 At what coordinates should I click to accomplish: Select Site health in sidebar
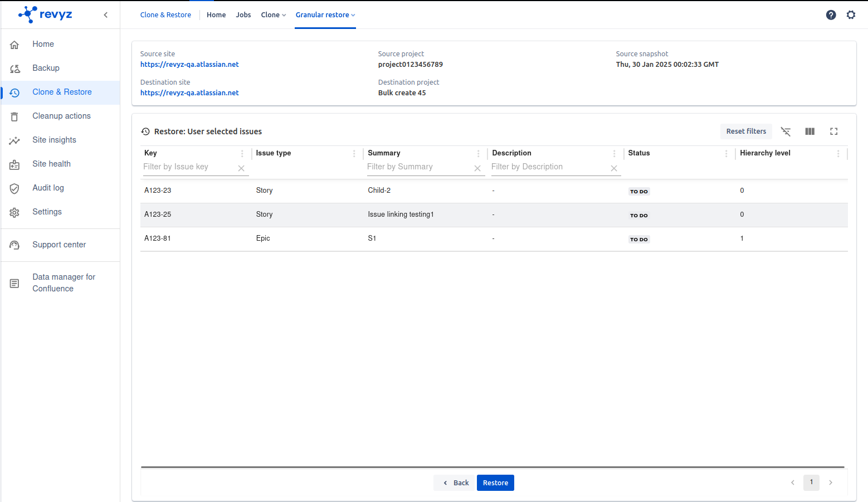51,164
